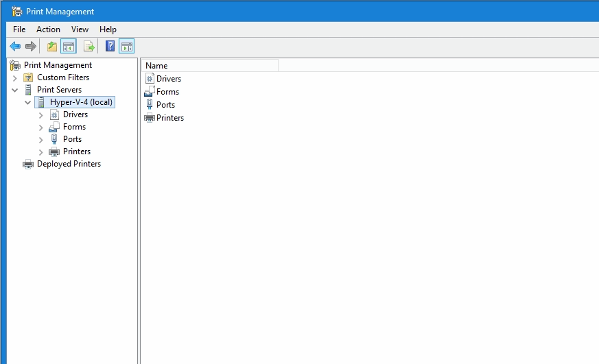The image size is (599, 364).
Task: Select the Forms label in the tree
Action: click(74, 127)
